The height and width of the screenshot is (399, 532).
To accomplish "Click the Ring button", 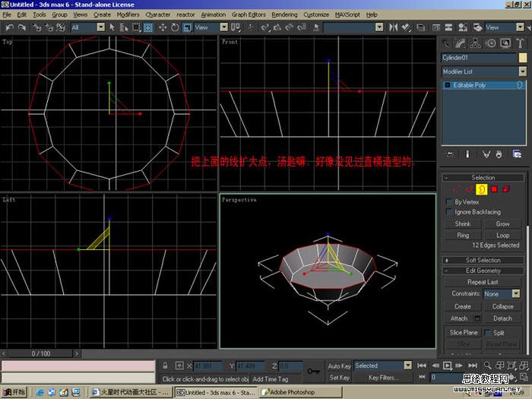I will (463, 236).
